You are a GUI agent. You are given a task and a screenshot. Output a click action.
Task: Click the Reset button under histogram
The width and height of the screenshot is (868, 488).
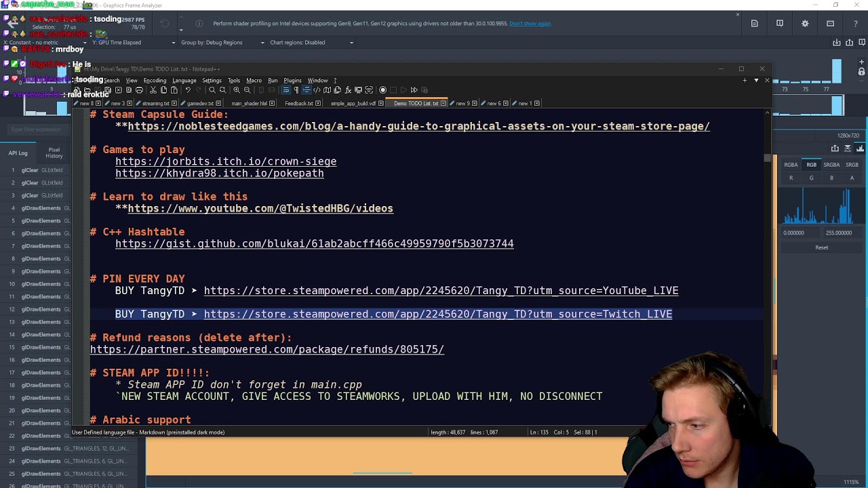(x=821, y=247)
